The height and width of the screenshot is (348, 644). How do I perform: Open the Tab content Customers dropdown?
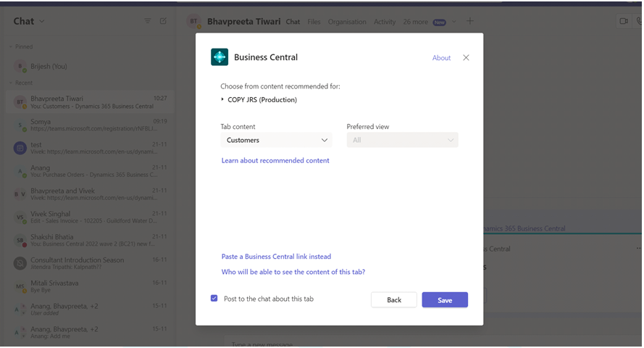coord(277,140)
